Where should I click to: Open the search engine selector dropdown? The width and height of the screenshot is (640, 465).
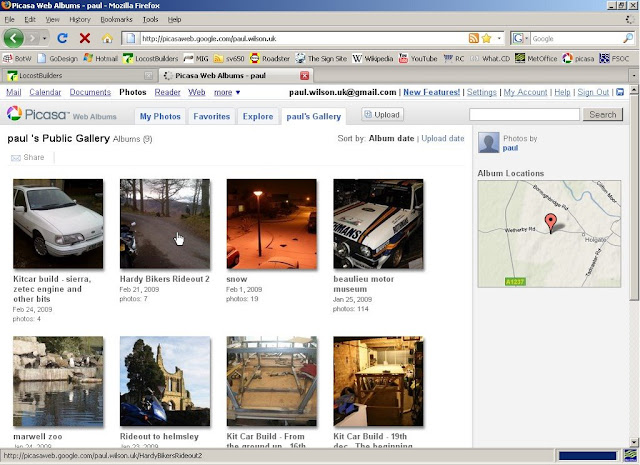[x=520, y=38]
